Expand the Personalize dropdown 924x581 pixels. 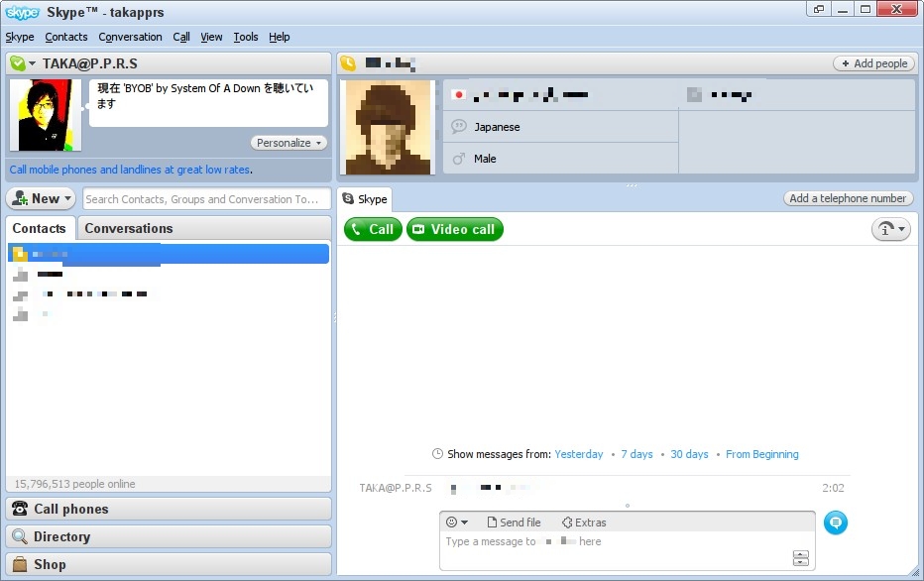click(x=288, y=142)
